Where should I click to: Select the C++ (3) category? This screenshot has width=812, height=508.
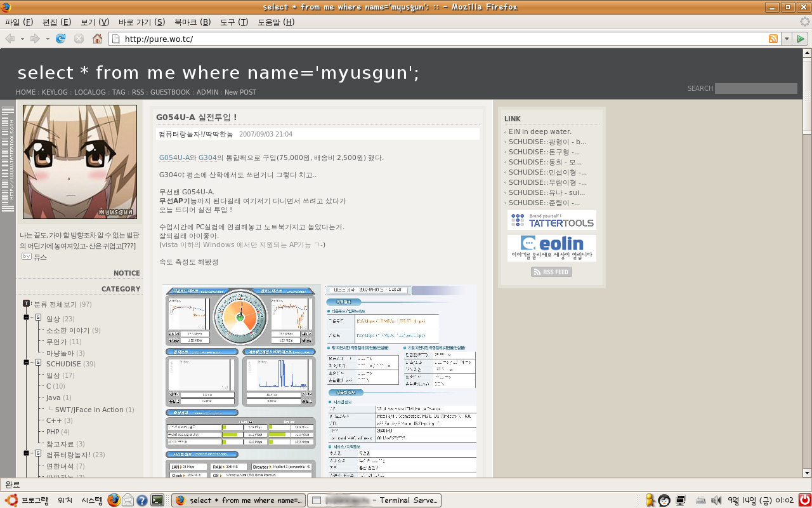(x=59, y=420)
